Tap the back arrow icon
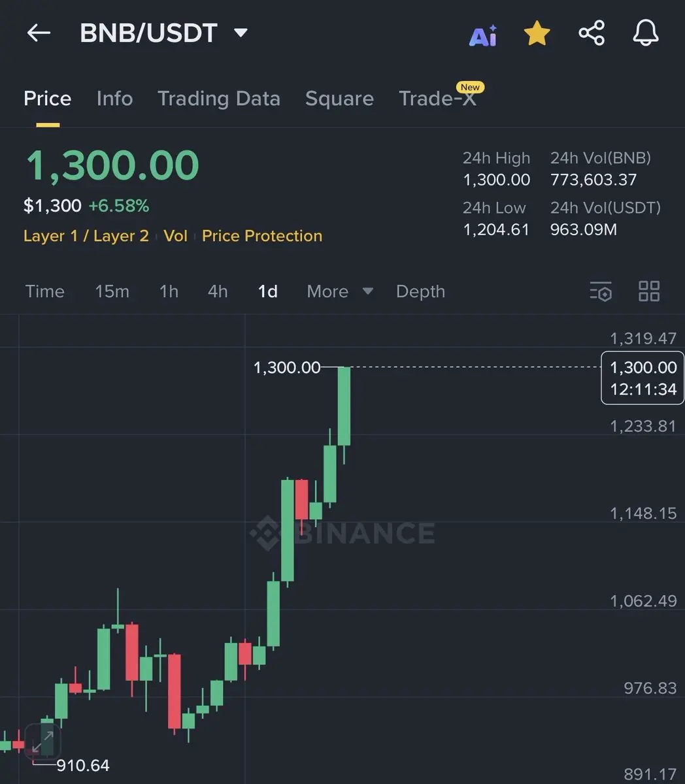Viewport: 685px width, 784px height. click(39, 33)
